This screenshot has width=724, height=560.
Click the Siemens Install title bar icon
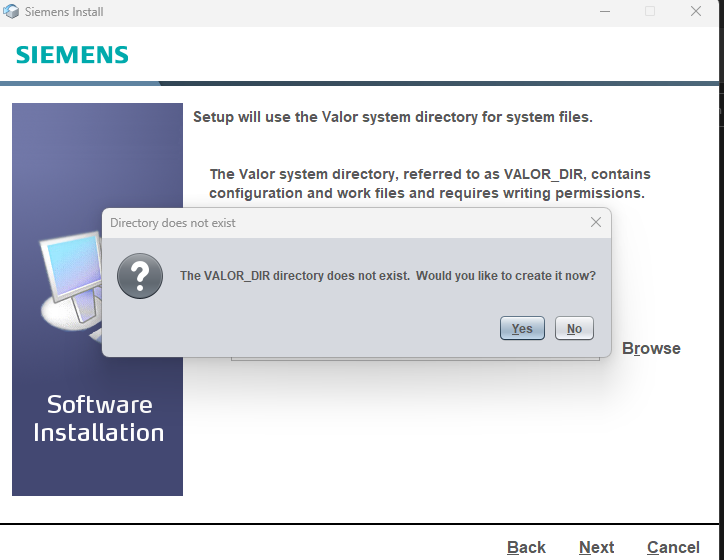(12, 12)
